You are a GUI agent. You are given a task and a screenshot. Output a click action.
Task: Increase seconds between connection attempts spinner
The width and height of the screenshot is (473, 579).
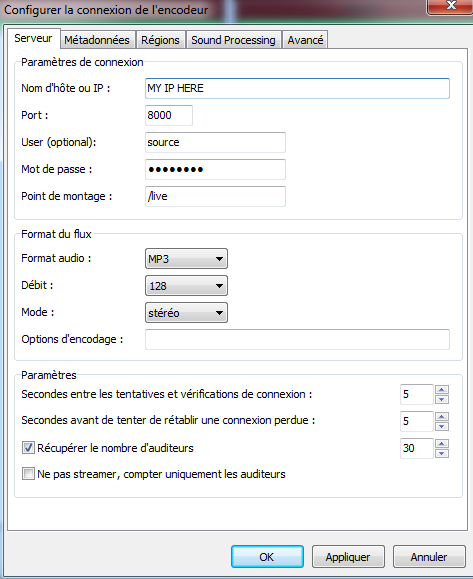[442, 390]
